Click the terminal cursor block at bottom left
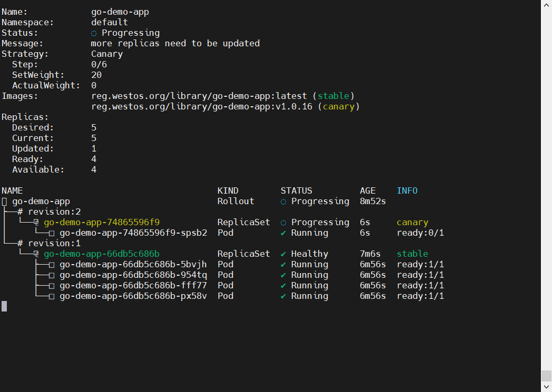The height and width of the screenshot is (392, 552). coord(4,306)
